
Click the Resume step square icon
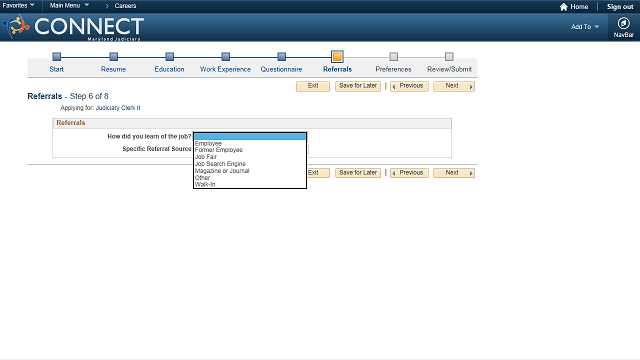[113, 56]
